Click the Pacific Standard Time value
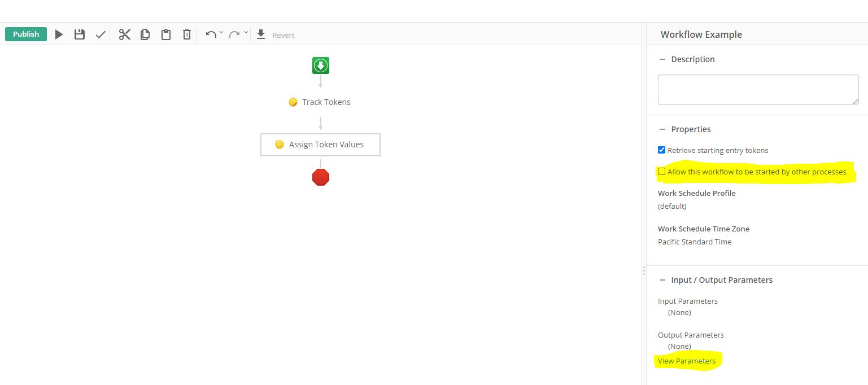868x385 pixels. 695,242
